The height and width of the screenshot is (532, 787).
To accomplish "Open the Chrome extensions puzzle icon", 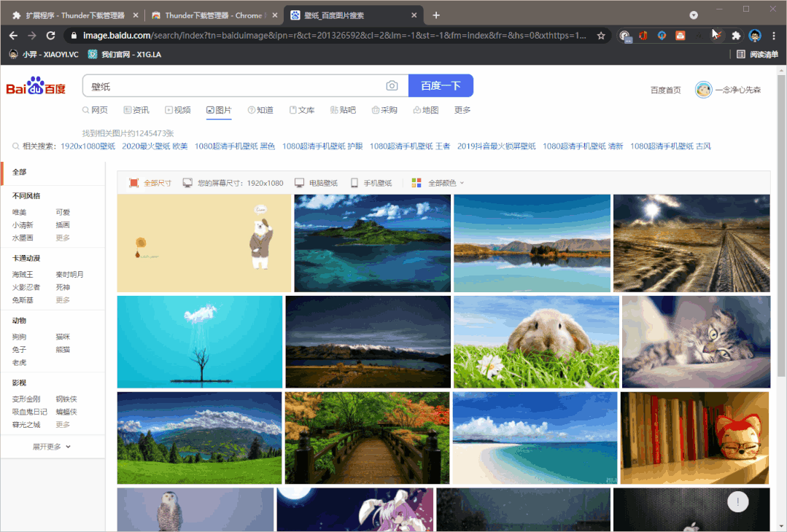I will point(736,35).
